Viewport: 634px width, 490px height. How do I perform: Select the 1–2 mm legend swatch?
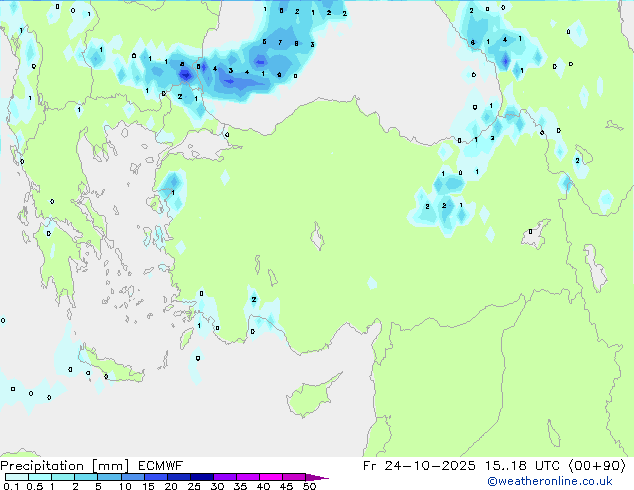tap(63, 477)
